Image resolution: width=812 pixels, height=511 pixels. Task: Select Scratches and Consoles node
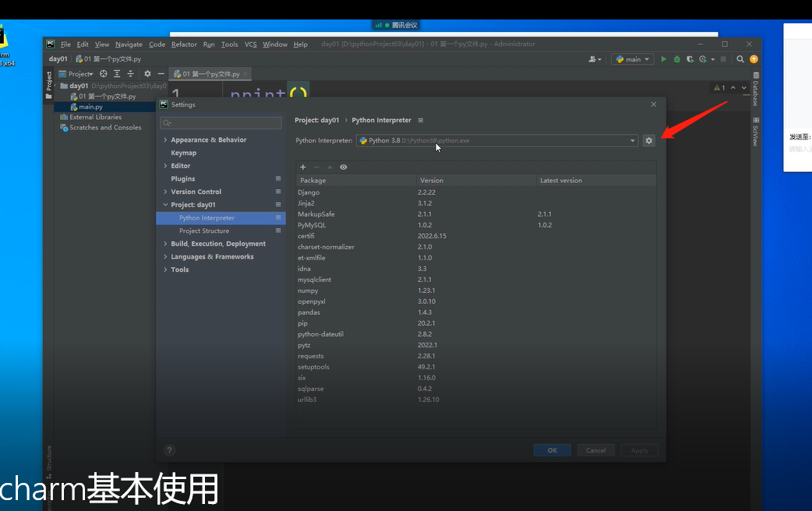point(105,128)
